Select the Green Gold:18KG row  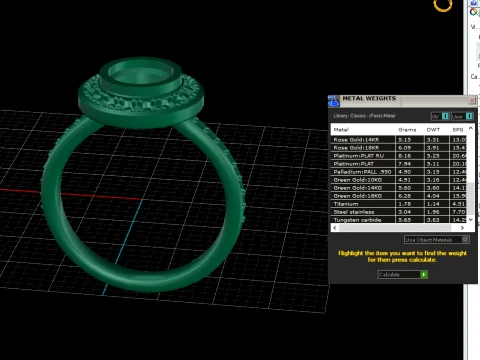[399, 196]
